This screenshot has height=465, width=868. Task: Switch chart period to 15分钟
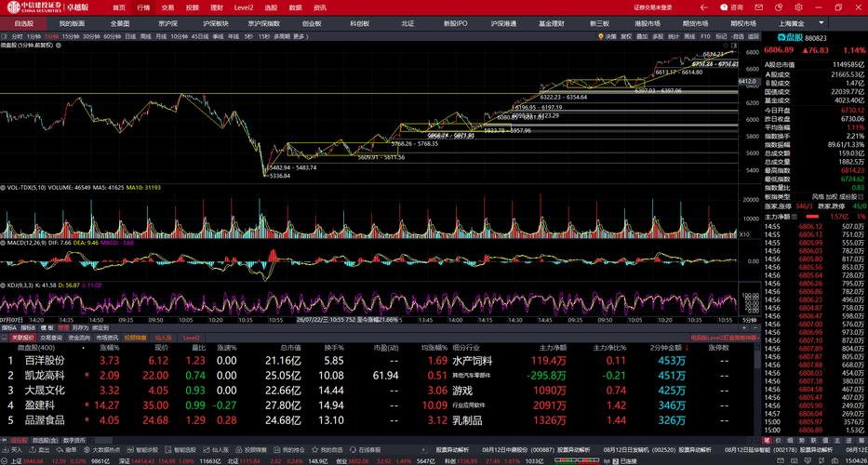[71, 36]
